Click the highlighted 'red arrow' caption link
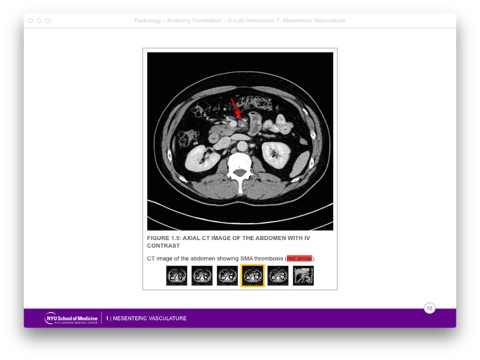This screenshot has height=360, width=480. point(299,258)
